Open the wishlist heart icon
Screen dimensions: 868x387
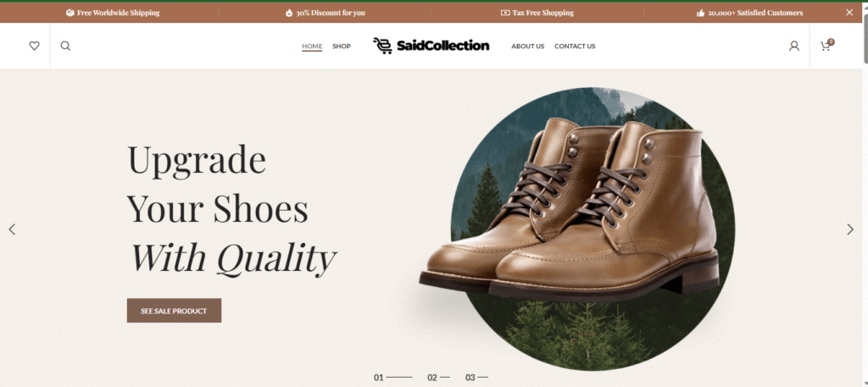tap(34, 46)
